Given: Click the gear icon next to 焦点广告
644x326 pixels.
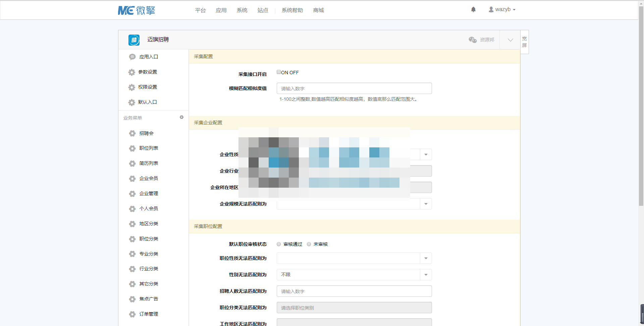Looking at the screenshot, I should tap(132, 299).
